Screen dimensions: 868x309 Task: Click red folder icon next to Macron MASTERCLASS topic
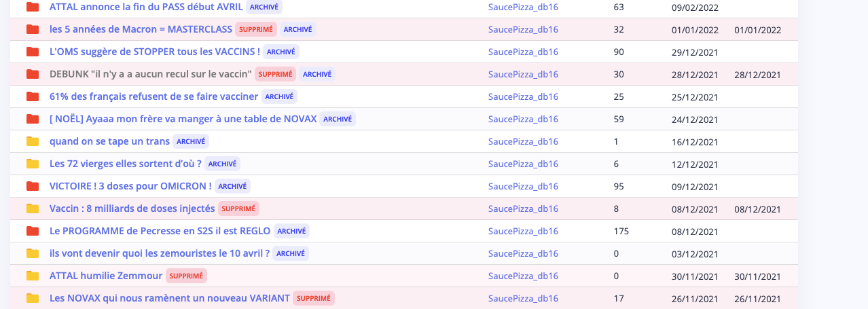point(32,29)
